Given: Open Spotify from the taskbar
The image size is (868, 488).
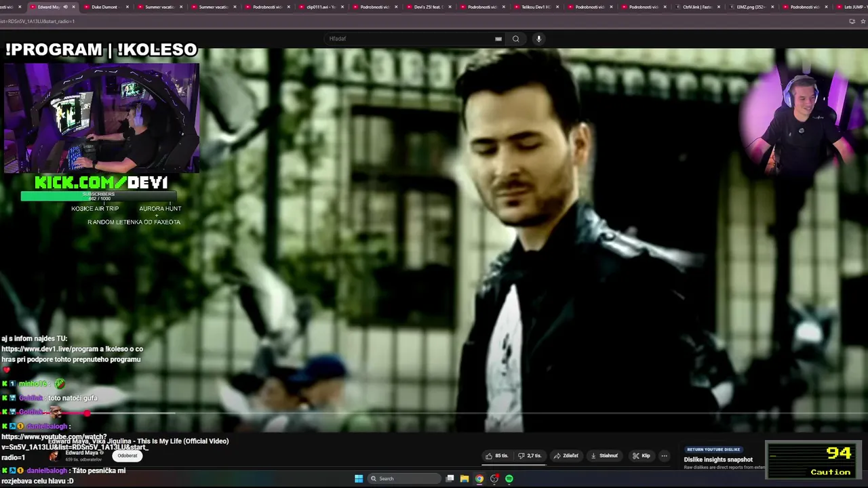Looking at the screenshot, I should (x=509, y=479).
